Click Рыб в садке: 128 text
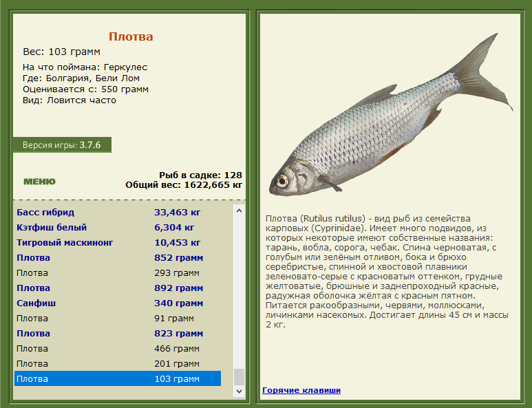 click(200, 175)
